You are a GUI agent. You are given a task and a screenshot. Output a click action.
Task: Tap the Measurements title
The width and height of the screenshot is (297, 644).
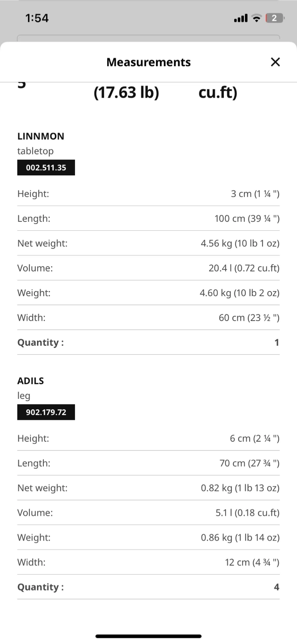(148, 62)
